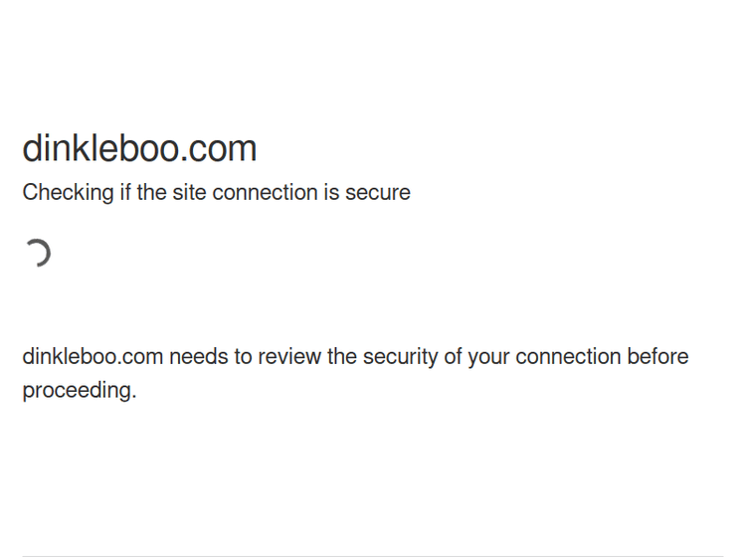Click "connection" in the lower paragraph

point(568,356)
